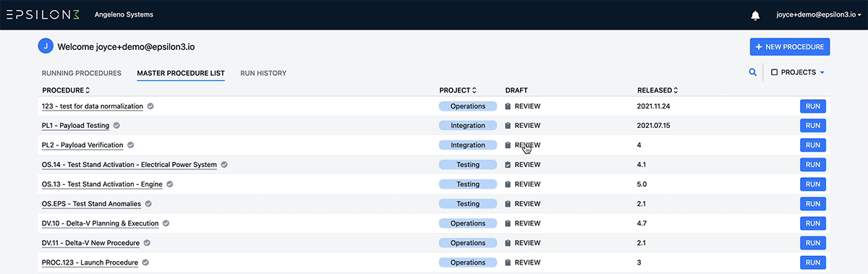Viewport: 868px width, 274px height.
Task: Click clipboard icon in 123 - test for data normalization row
Action: click(508, 106)
